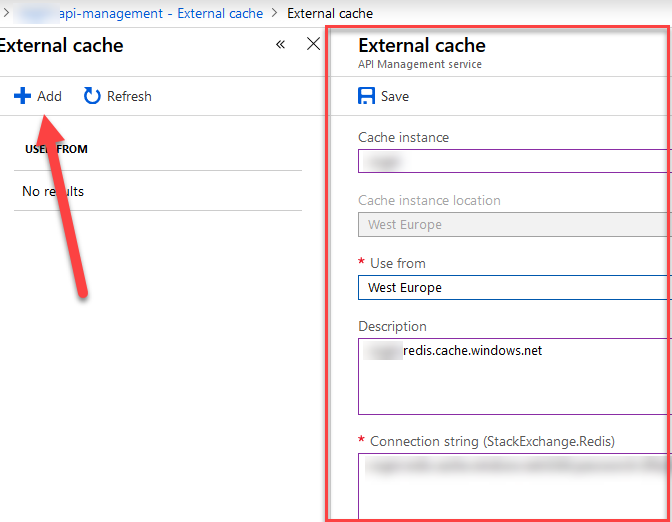Click the floppy disk Save icon
Image resolution: width=672 pixels, height=522 pixels.
click(367, 96)
